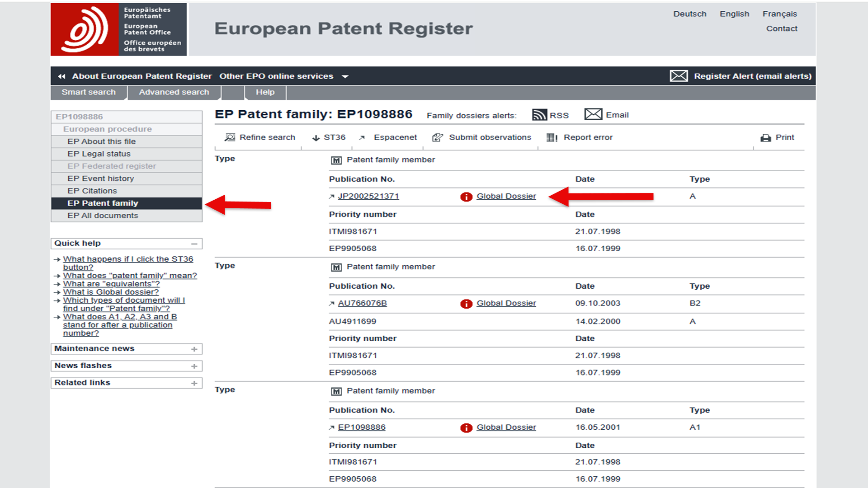Image resolution: width=868 pixels, height=488 pixels.
Task: Open the 'What is Global dossier?' help link
Action: [111, 292]
